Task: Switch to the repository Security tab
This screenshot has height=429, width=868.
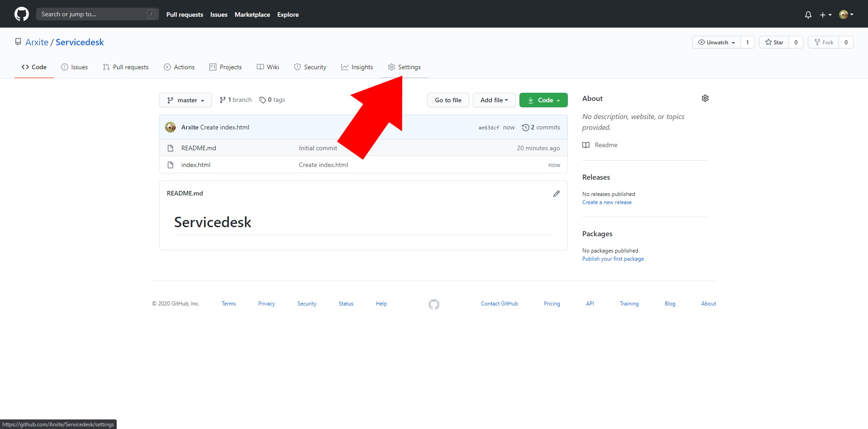Action: (310, 67)
